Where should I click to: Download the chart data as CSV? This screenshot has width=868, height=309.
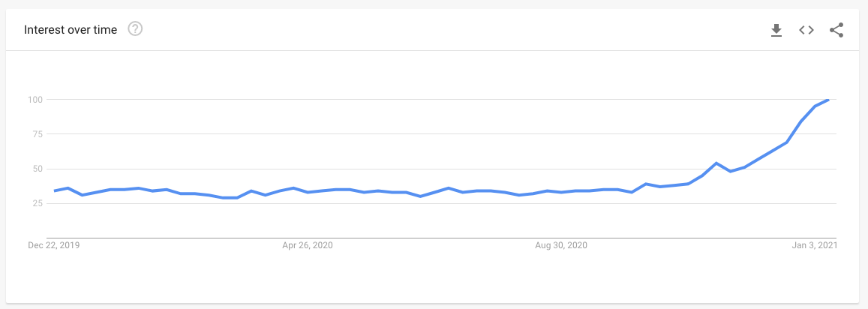click(776, 30)
